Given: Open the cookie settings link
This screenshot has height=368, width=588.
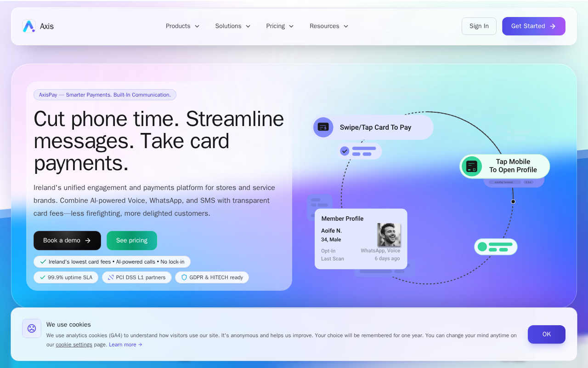Looking at the screenshot, I should click(x=74, y=345).
